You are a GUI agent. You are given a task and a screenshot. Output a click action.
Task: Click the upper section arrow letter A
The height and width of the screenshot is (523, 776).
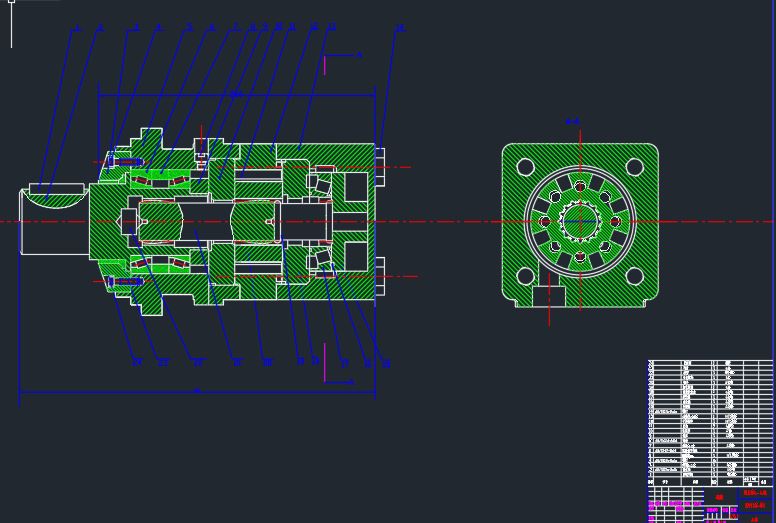(x=360, y=55)
